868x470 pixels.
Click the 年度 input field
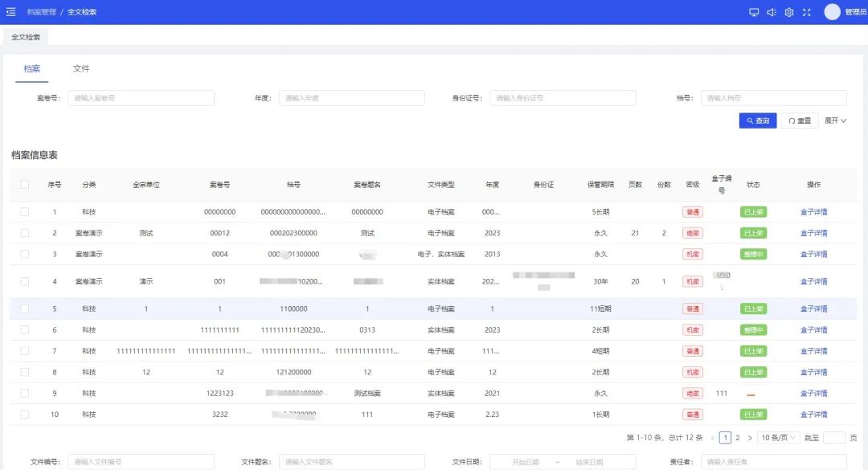352,98
